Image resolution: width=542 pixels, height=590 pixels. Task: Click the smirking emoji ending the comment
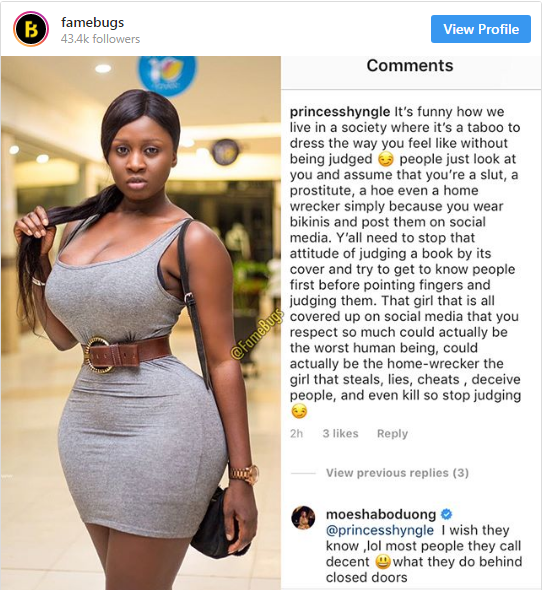click(299, 411)
